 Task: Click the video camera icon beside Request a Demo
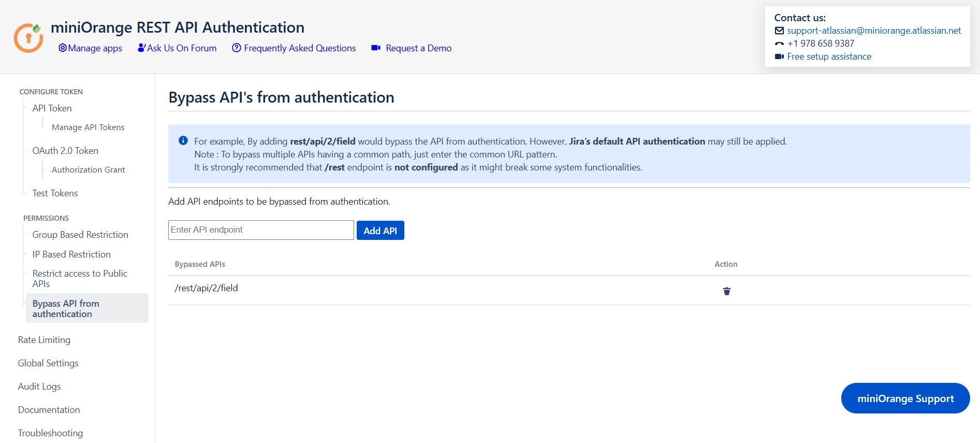pyautogui.click(x=376, y=48)
